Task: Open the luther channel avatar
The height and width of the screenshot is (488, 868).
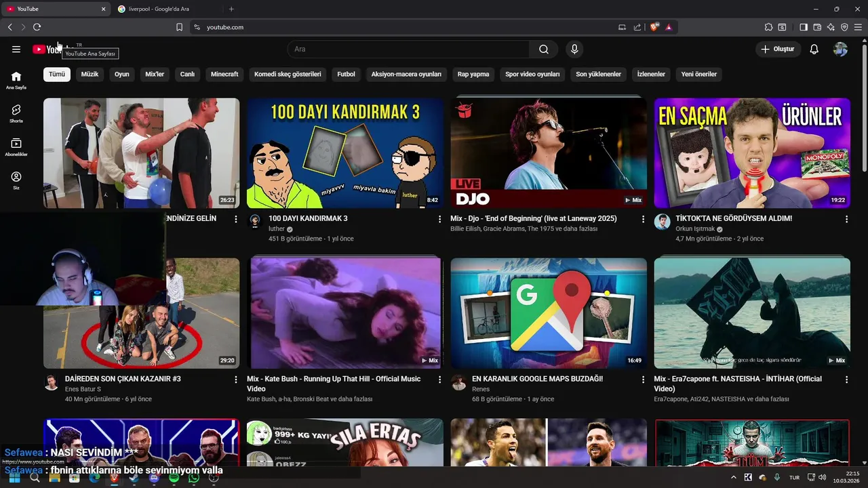Action: coord(255,222)
